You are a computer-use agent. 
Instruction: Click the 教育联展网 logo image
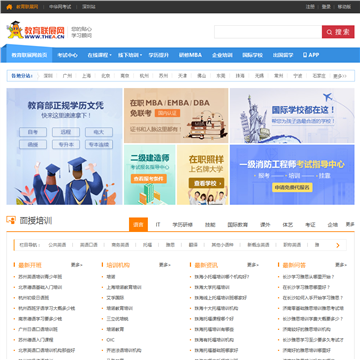(x=36, y=31)
